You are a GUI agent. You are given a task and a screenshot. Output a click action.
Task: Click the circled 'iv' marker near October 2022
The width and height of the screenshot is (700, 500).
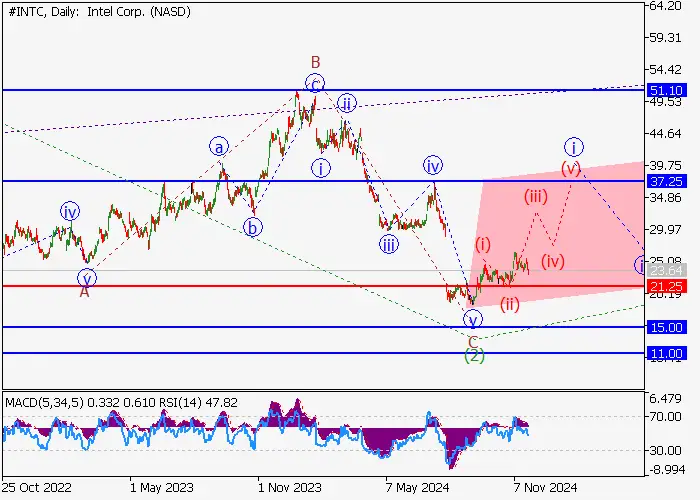coord(70,212)
